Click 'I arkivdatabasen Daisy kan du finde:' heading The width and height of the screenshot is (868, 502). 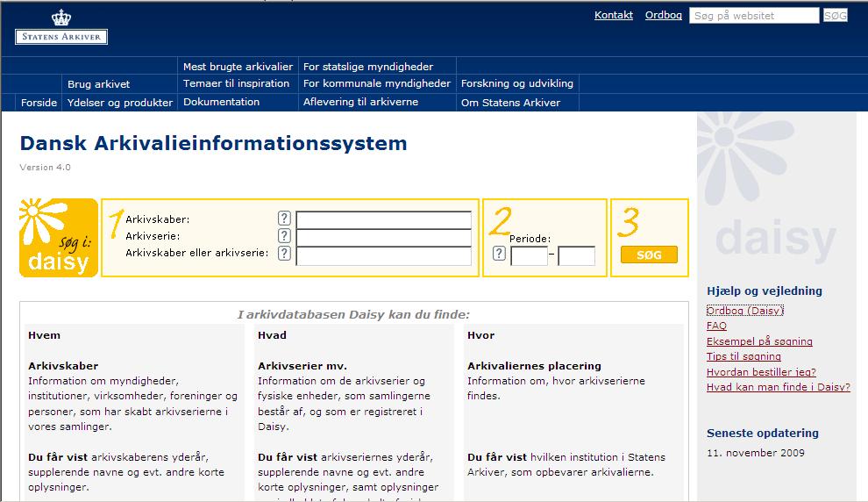(x=353, y=315)
